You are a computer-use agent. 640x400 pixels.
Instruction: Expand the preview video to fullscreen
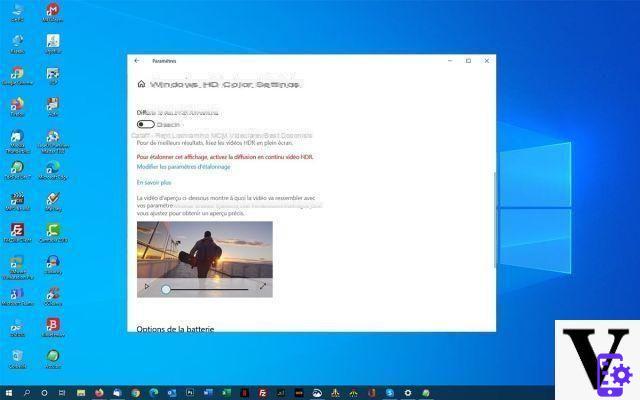point(263,287)
